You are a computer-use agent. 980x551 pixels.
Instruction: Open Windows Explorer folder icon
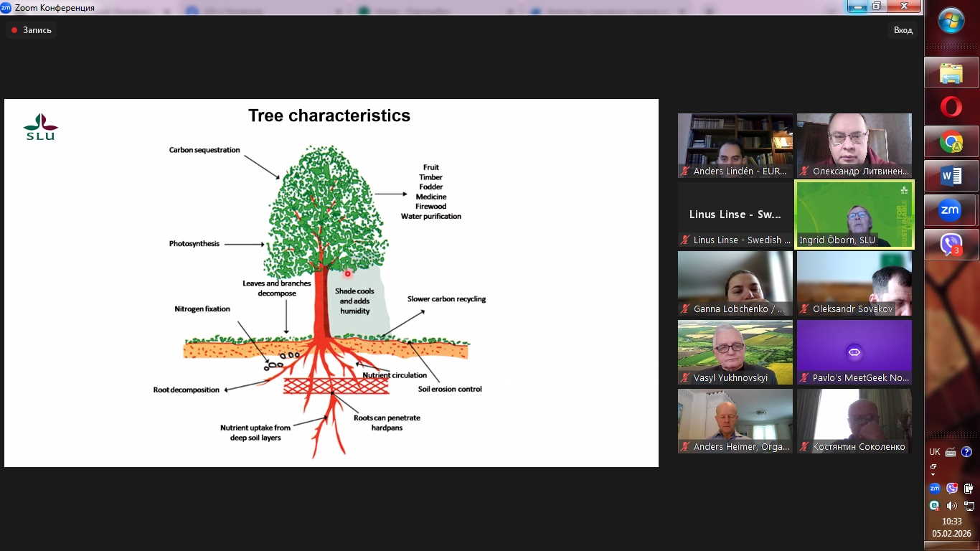click(x=951, y=73)
